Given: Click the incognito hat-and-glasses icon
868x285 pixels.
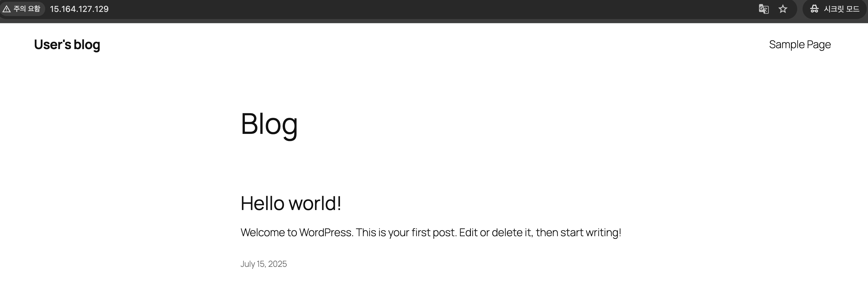Looking at the screenshot, I should [x=814, y=9].
